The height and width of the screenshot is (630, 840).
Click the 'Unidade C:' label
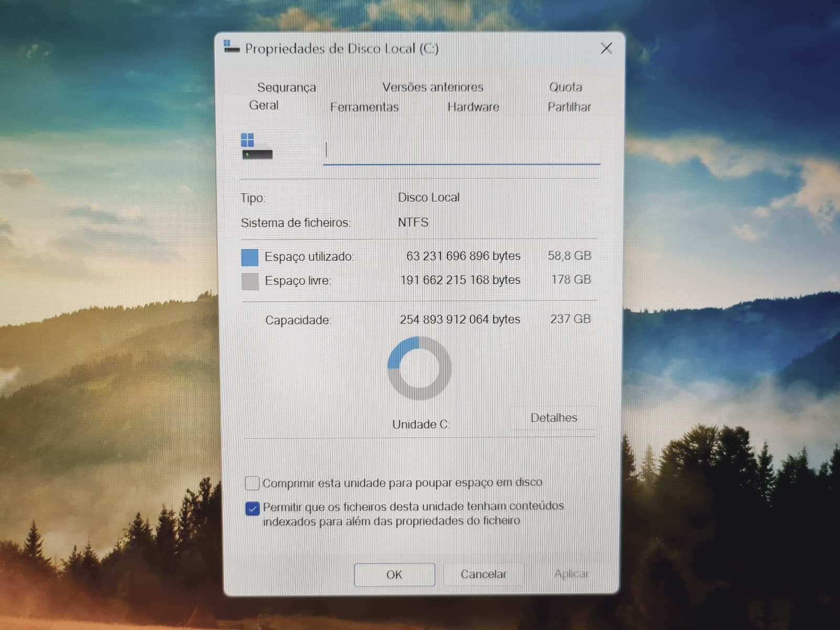coord(421,424)
